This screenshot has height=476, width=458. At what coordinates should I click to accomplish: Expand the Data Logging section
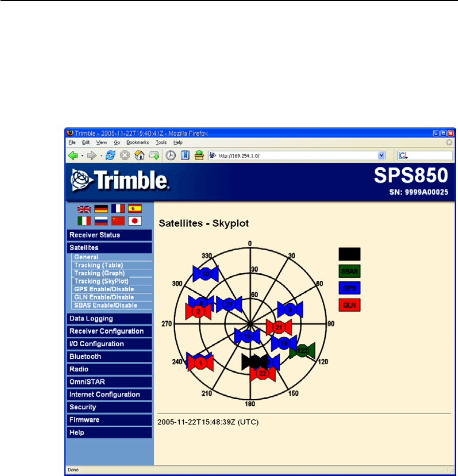[x=110, y=318]
